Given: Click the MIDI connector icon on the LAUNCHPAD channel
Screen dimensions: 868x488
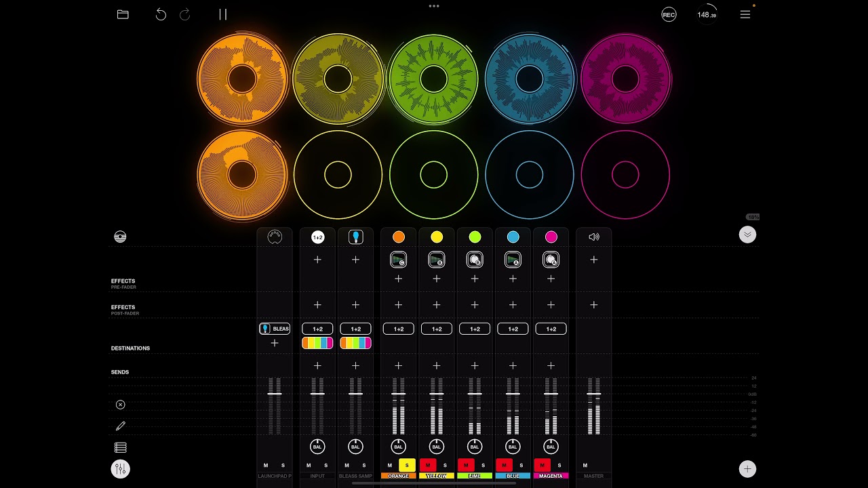Looking at the screenshot, I should click(x=275, y=237).
